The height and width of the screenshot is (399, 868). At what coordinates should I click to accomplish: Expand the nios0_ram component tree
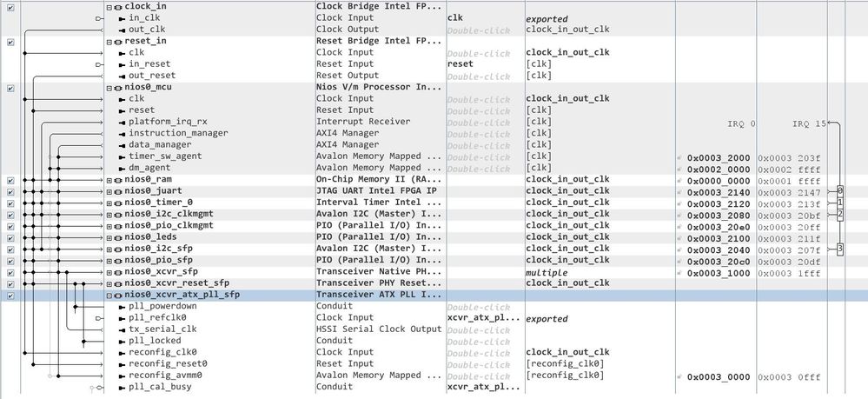(109, 180)
